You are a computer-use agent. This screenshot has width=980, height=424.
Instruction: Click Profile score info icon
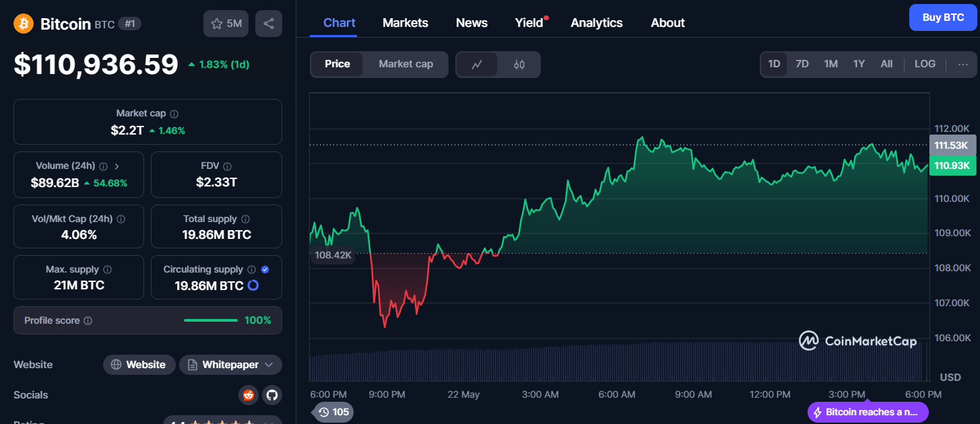coord(88,321)
